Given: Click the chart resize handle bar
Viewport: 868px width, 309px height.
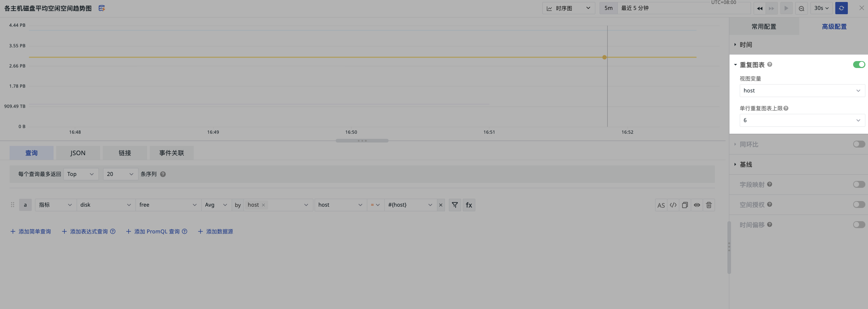Looking at the screenshot, I should [362, 141].
